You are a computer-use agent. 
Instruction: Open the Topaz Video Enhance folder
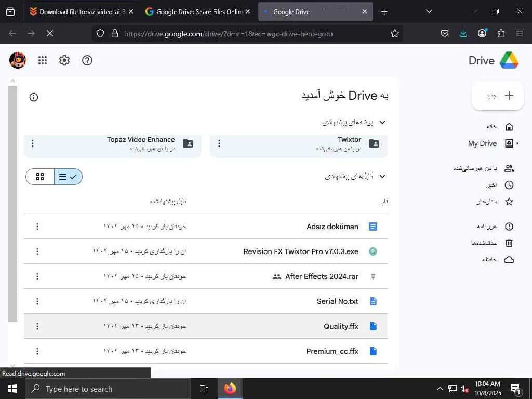tap(112, 146)
